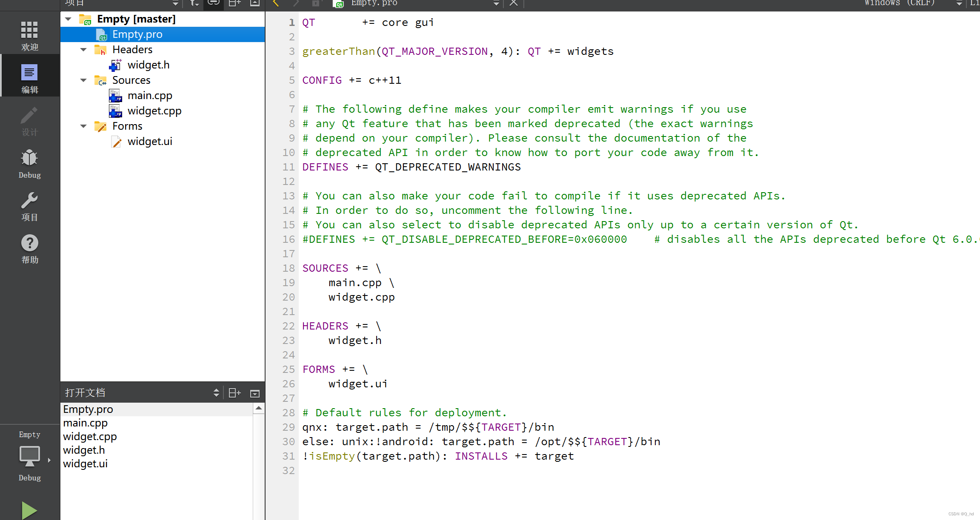Click the Sources folder icon
The width and height of the screenshot is (980, 520).
pos(100,80)
